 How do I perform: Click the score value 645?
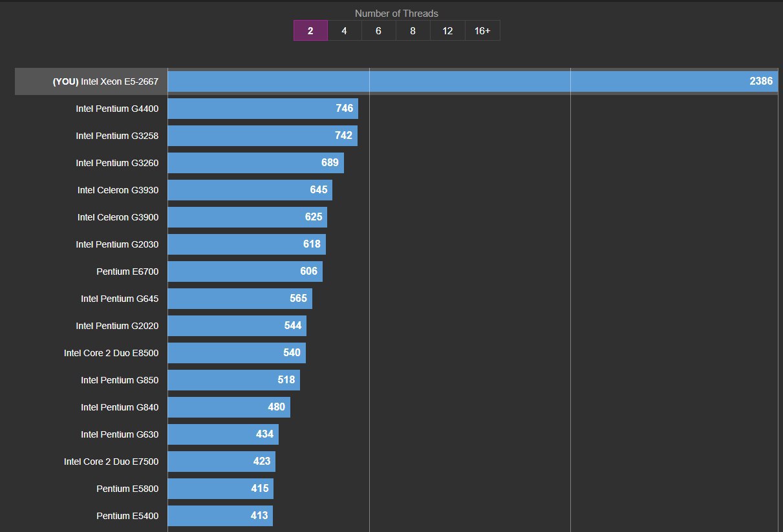tap(319, 190)
